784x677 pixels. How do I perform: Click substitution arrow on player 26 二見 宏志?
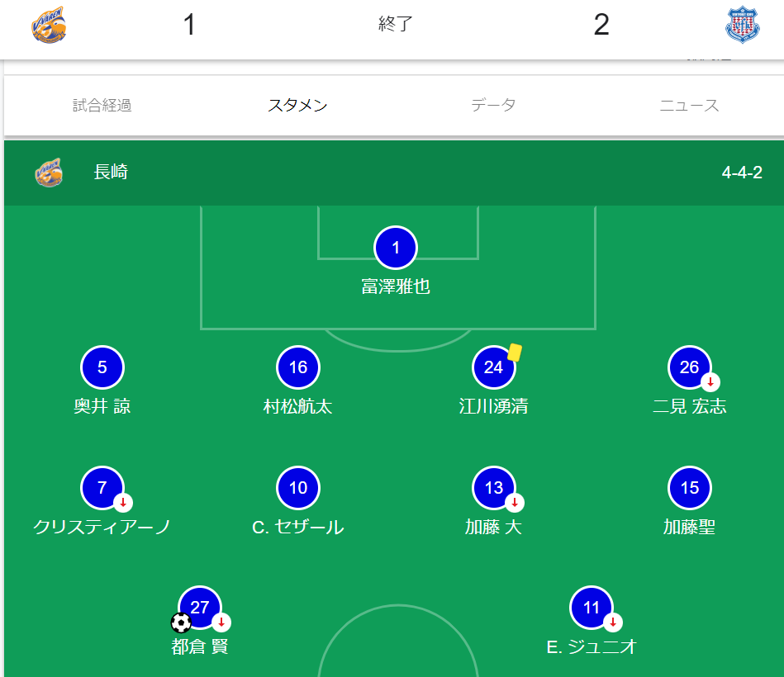710,382
